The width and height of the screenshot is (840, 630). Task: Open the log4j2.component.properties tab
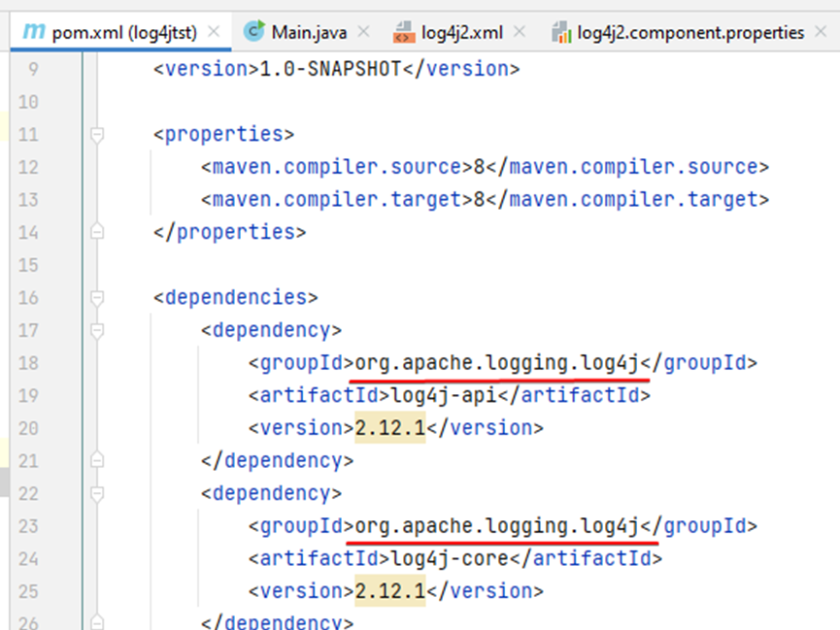point(690,32)
